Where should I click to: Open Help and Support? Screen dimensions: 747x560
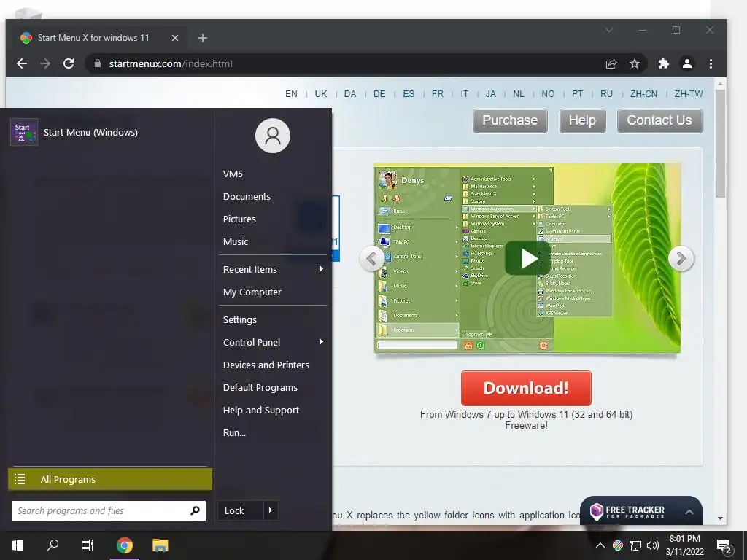tap(261, 410)
